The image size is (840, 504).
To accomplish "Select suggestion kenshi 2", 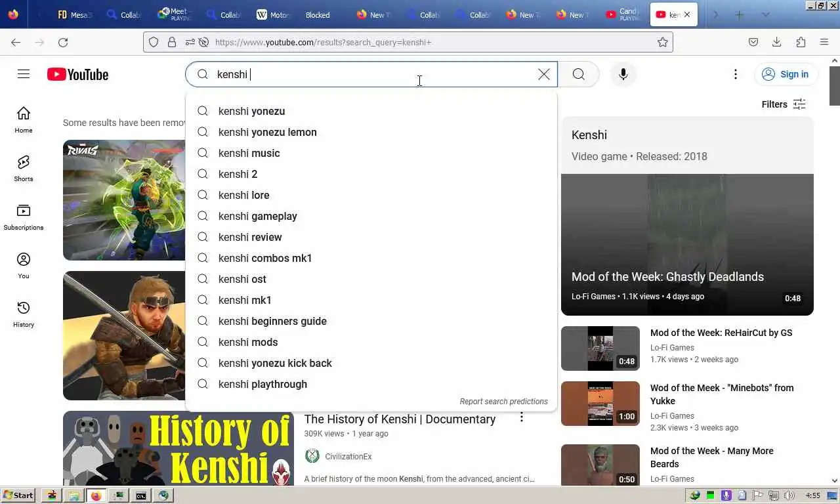I will pyautogui.click(x=371, y=174).
